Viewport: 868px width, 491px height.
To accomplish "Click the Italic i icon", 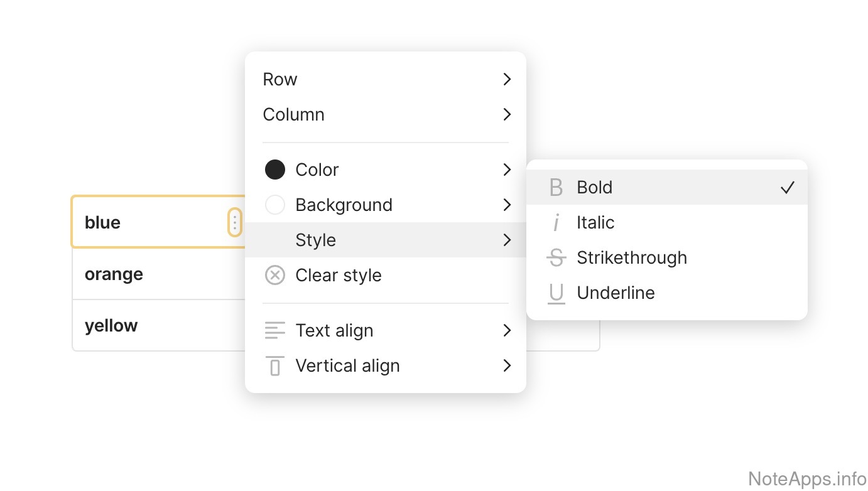I will (x=556, y=223).
